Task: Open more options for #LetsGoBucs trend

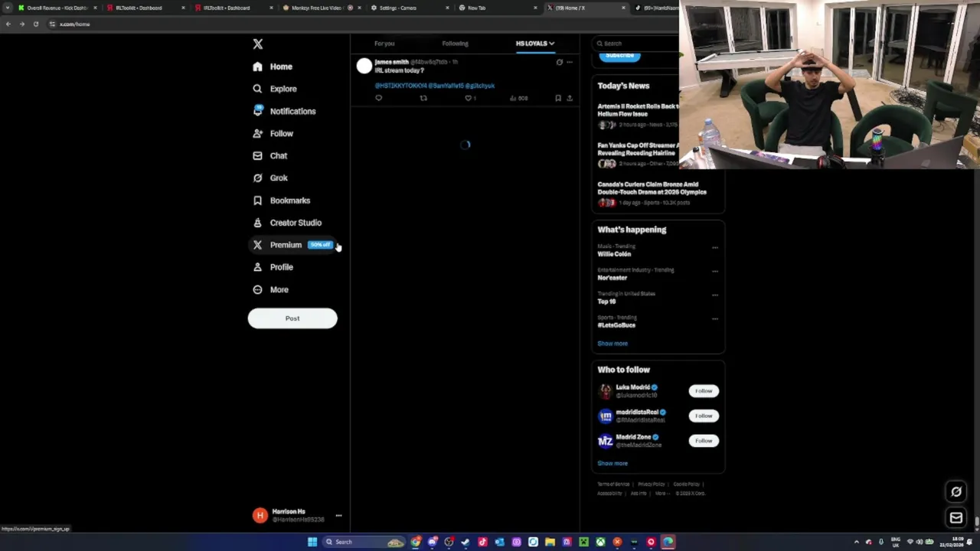Action: [715, 318]
